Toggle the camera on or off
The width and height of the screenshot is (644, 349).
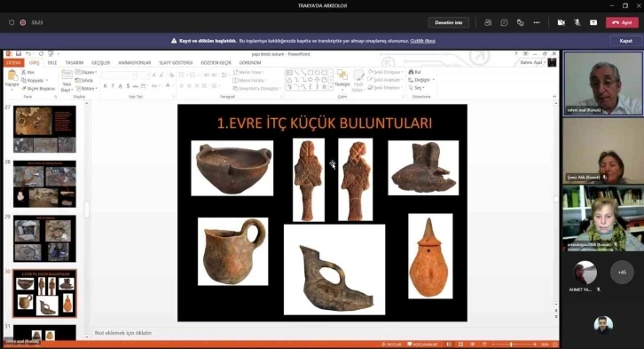(x=561, y=22)
